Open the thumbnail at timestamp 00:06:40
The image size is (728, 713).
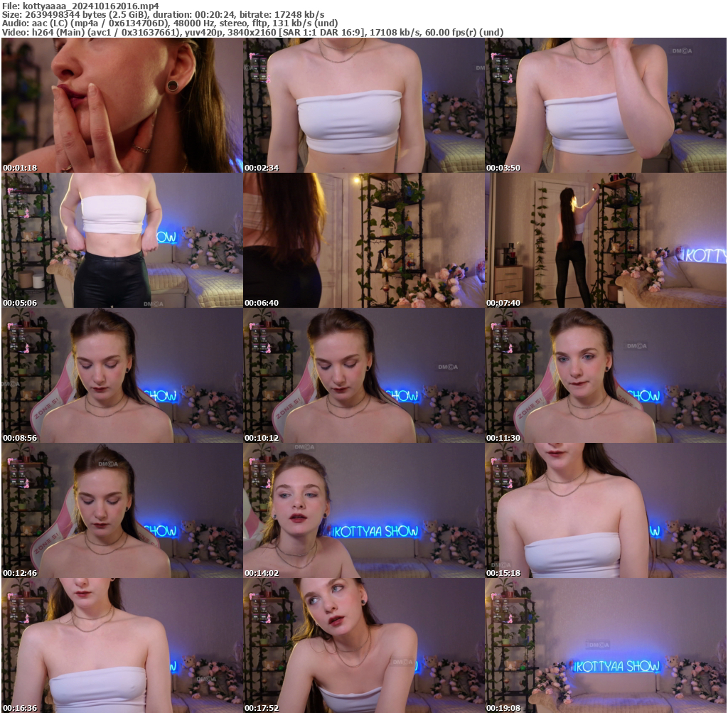tap(363, 239)
